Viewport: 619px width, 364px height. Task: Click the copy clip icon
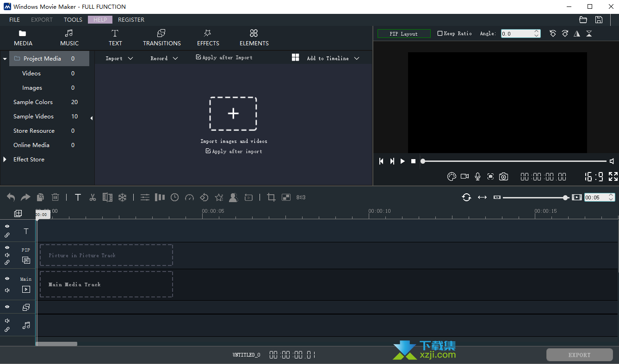coord(40,197)
